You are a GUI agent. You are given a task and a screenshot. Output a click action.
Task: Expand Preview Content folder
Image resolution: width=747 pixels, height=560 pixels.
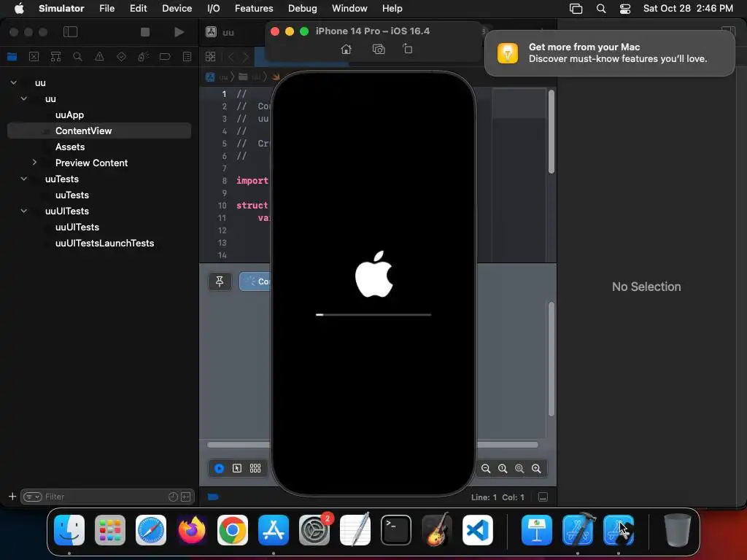pyautogui.click(x=34, y=163)
